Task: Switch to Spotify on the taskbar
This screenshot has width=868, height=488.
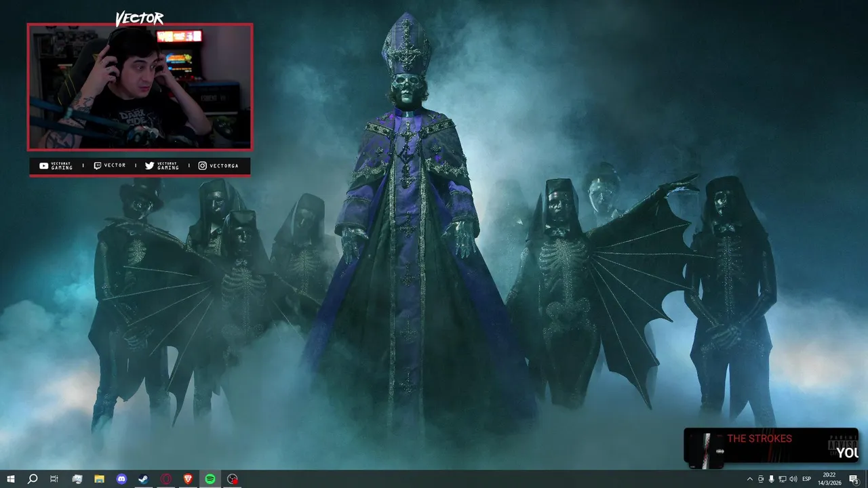Action: pos(210,479)
